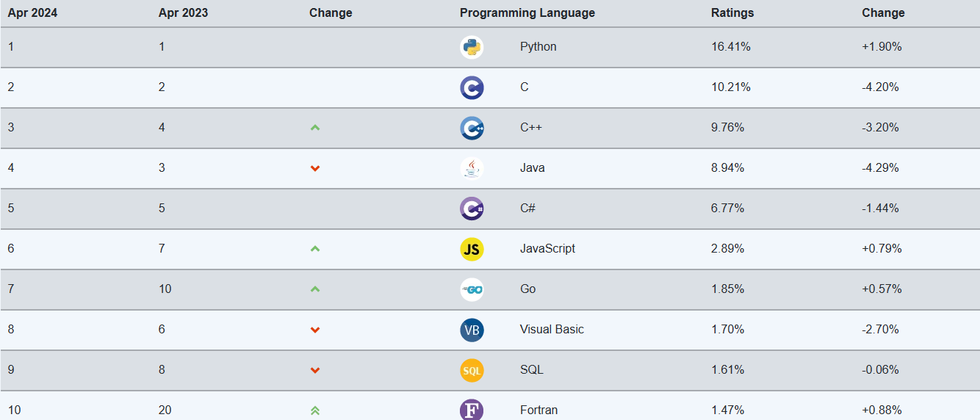Screen dimensions: 980x420
Task: Click the Ratings column header
Action: [x=732, y=12]
